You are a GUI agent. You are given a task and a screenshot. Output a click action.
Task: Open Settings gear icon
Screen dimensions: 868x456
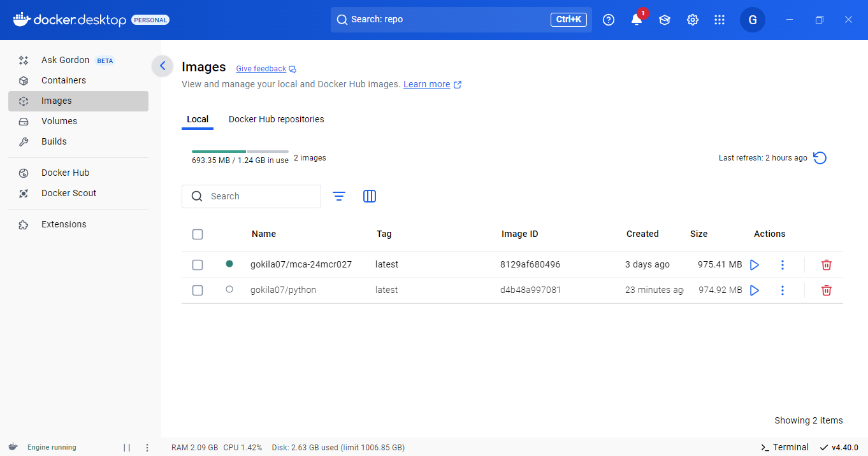pyautogui.click(x=693, y=20)
